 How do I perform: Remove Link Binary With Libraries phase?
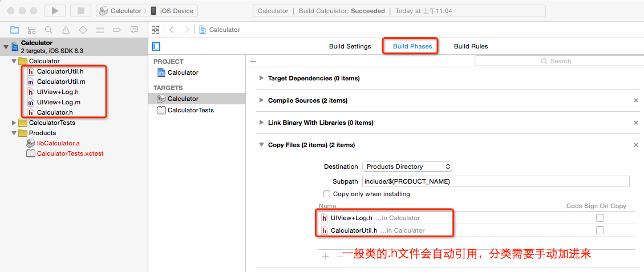pos(636,123)
